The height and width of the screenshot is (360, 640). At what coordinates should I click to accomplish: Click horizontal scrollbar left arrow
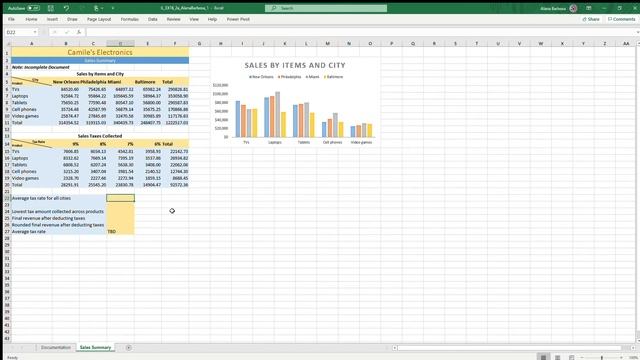pos(395,348)
